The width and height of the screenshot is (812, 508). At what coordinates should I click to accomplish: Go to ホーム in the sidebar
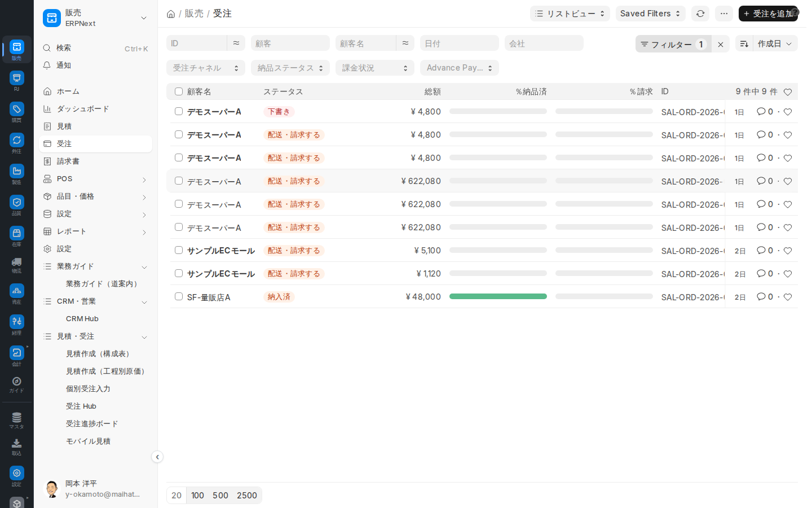[95, 91]
